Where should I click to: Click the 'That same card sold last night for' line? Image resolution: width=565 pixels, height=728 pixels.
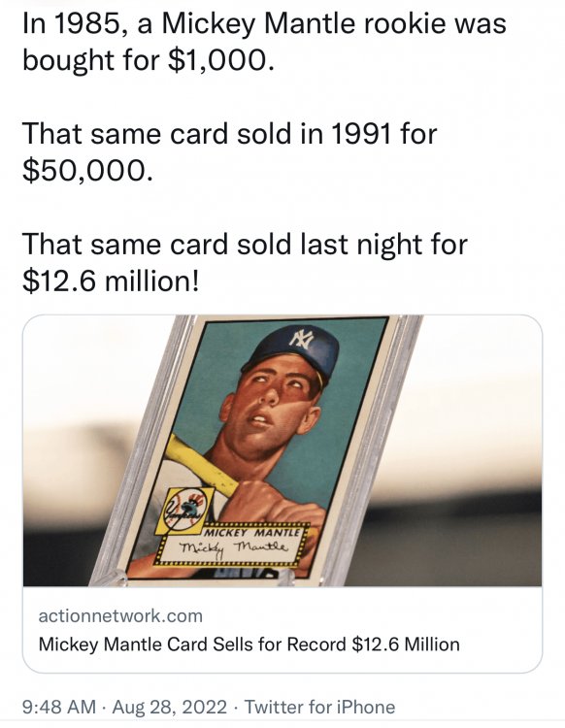(x=245, y=244)
